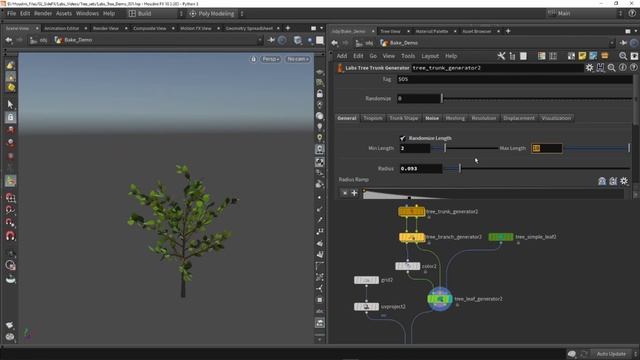The height and width of the screenshot is (360, 640).
Task: Select the tree_trunk_generator2 node
Action: pos(411,211)
